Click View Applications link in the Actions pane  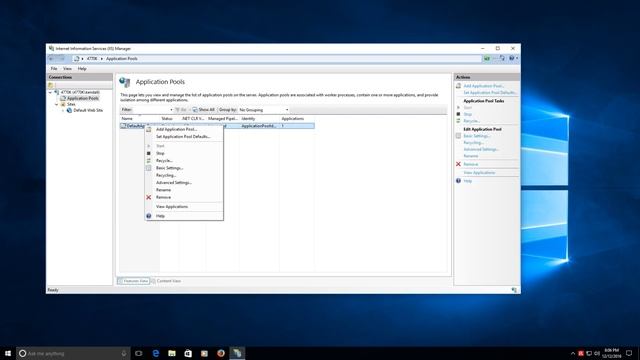(x=479, y=173)
